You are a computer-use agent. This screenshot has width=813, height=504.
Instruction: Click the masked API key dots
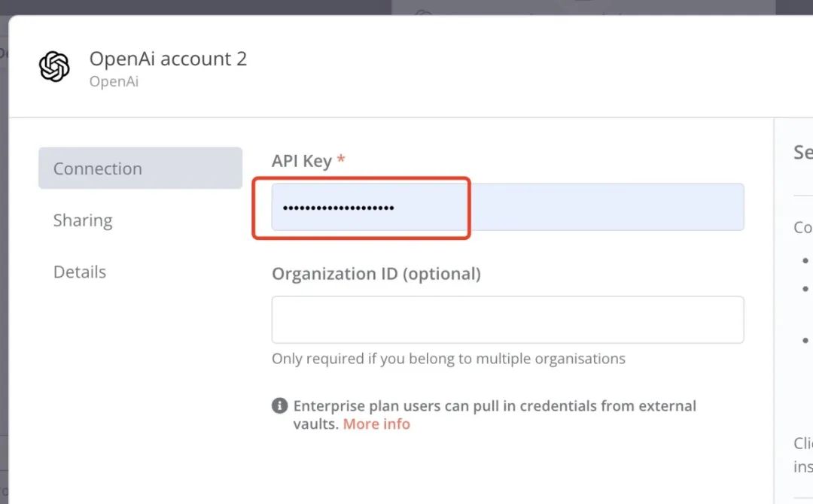338,208
